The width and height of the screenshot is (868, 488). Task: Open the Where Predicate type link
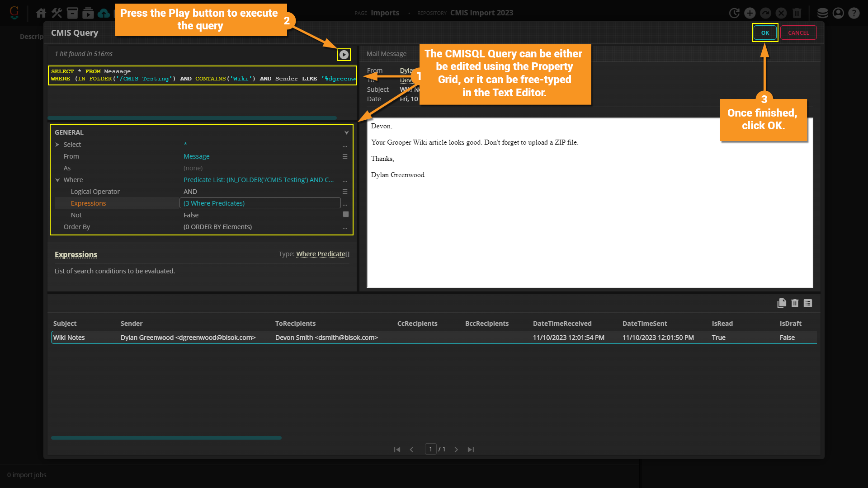(x=321, y=254)
